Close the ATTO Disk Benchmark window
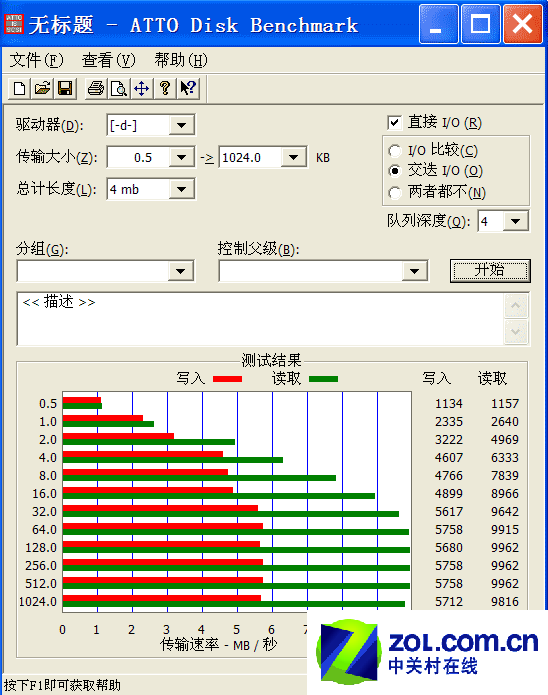This screenshot has width=548, height=695. tap(522, 24)
